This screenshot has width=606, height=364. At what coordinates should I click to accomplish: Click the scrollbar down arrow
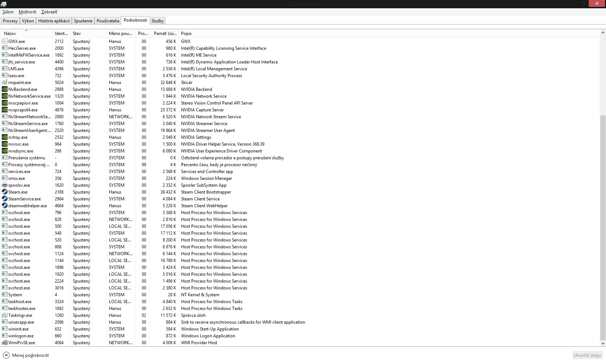603,343
